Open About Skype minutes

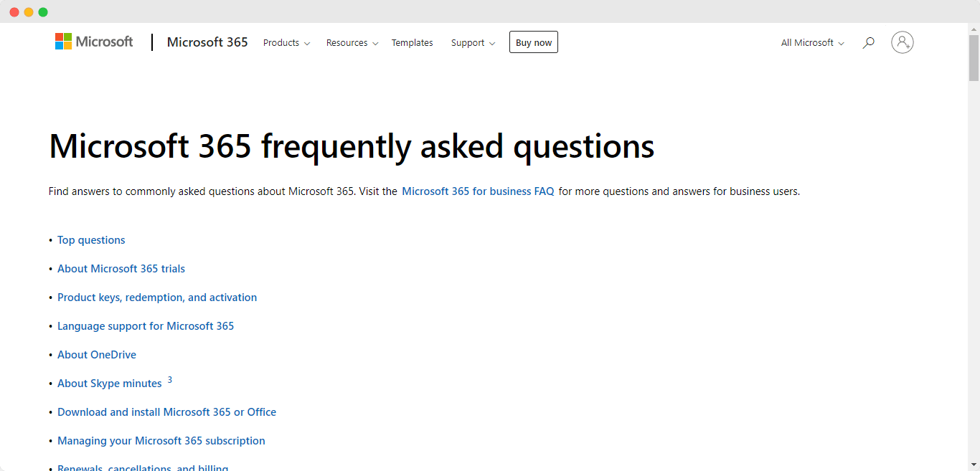[x=109, y=383]
